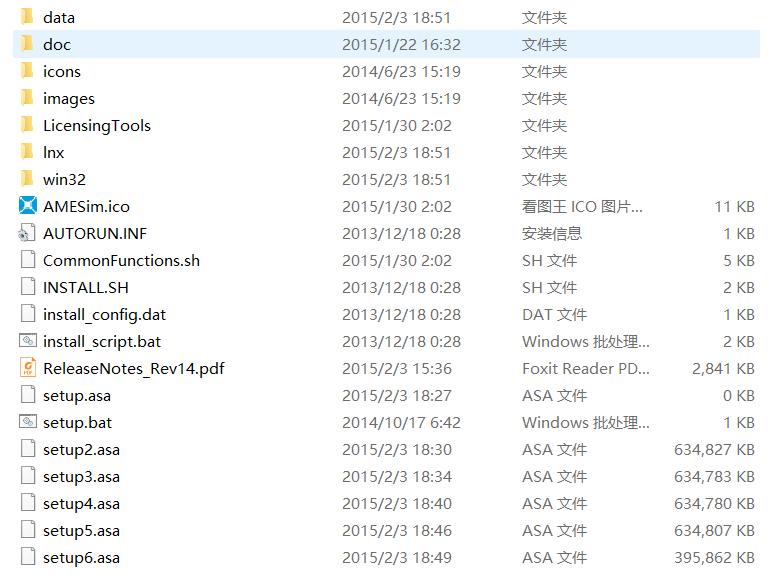Screen dimensions: 776x582
Task: Click the AUTORUN.INF type "安装信息"
Action: coord(552,234)
